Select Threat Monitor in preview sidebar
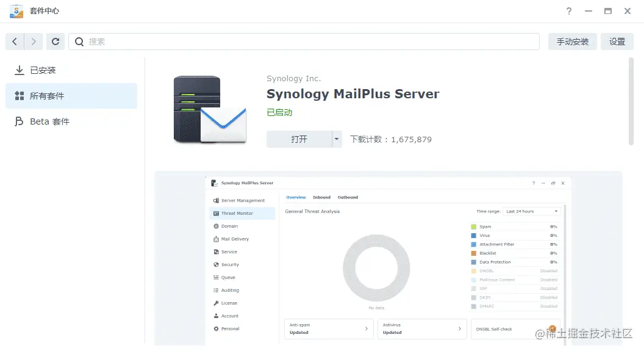Screen dimensions: 644x351 point(242,213)
